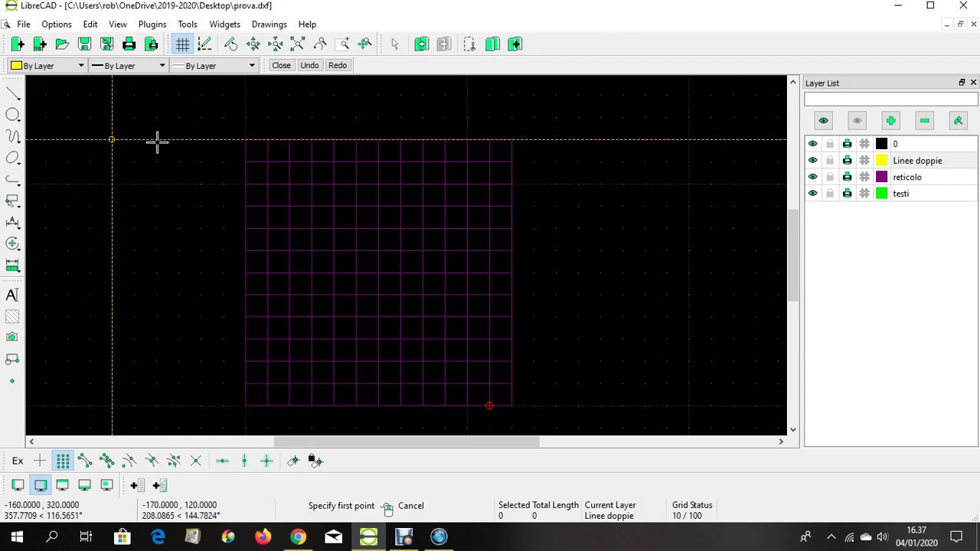Open the color By Layer dropdown
The image size is (980, 551).
47,66
